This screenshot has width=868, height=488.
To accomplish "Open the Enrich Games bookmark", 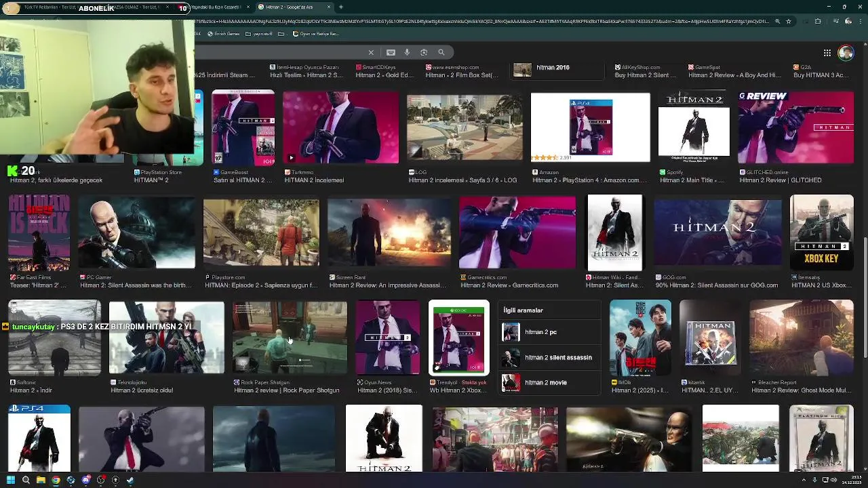I will tap(224, 34).
